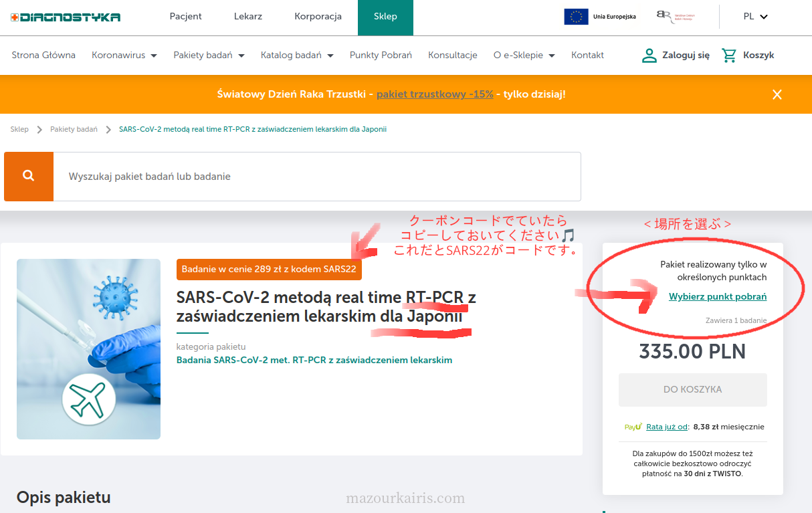The height and width of the screenshot is (513, 812).
Task: Click the Wybierz punkt pobrań link
Action: point(717,296)
